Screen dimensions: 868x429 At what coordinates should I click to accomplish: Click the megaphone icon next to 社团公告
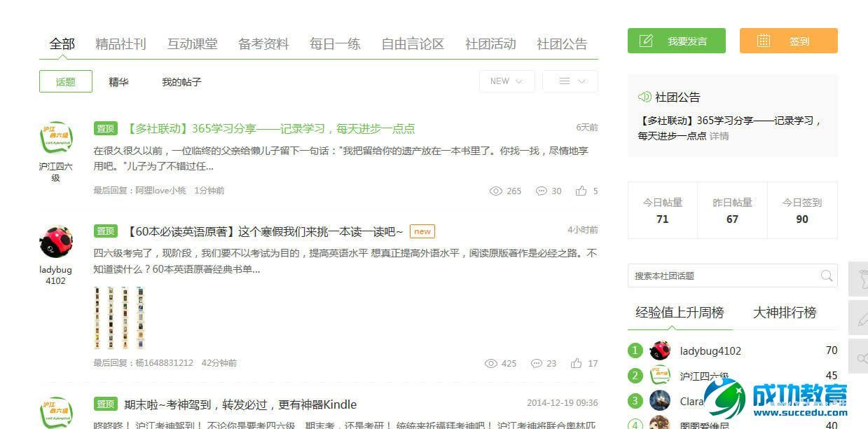tap(645, 97)
